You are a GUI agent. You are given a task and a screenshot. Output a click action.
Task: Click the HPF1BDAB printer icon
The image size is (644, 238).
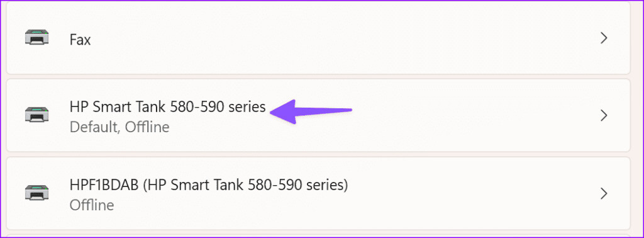[x=37, y=193]
